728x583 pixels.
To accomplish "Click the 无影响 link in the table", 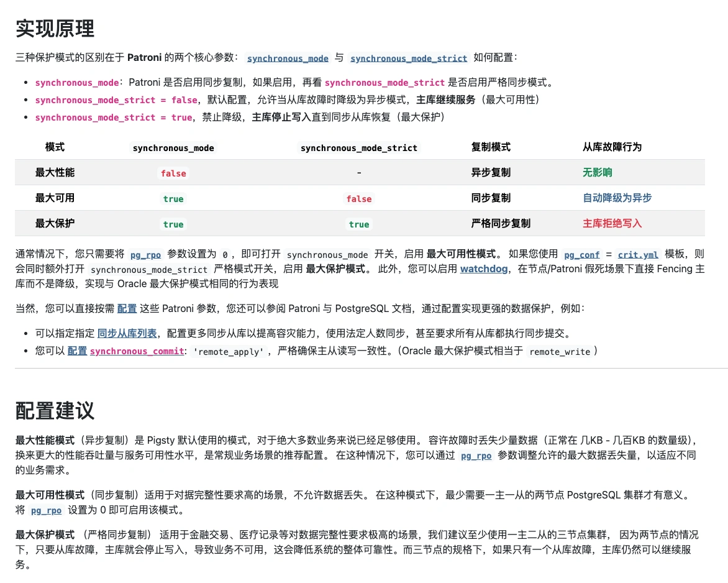I will pos(597,173).
